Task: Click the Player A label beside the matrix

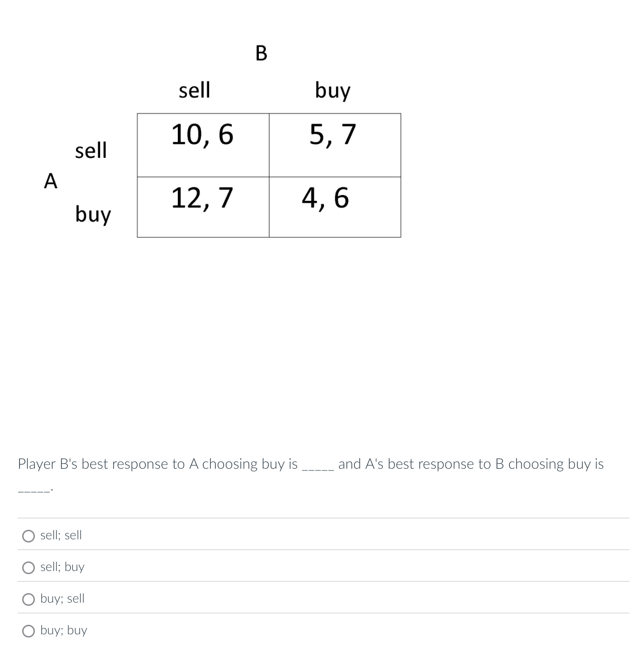Action: point(50,182)
